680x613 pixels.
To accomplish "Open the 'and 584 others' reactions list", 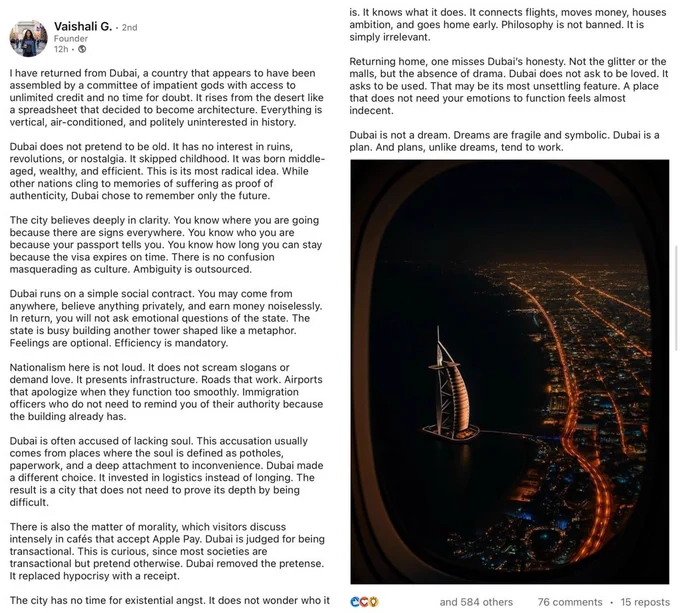I will point(476,602).
